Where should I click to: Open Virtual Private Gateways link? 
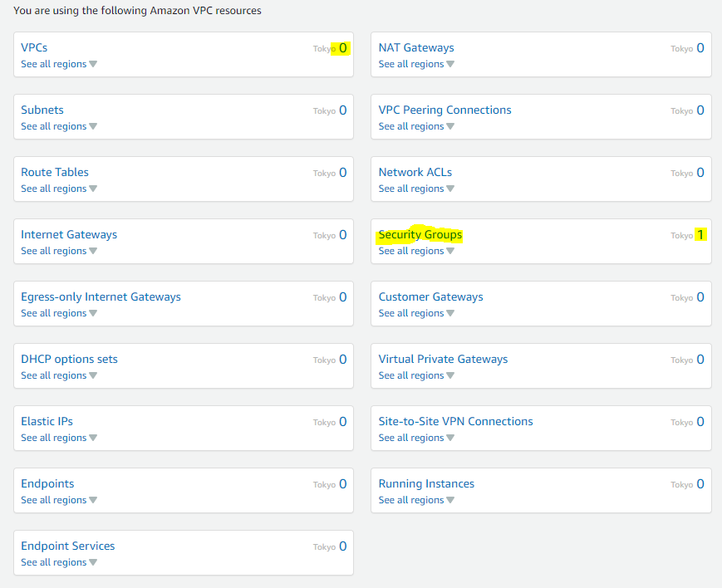tap(443, 359)
